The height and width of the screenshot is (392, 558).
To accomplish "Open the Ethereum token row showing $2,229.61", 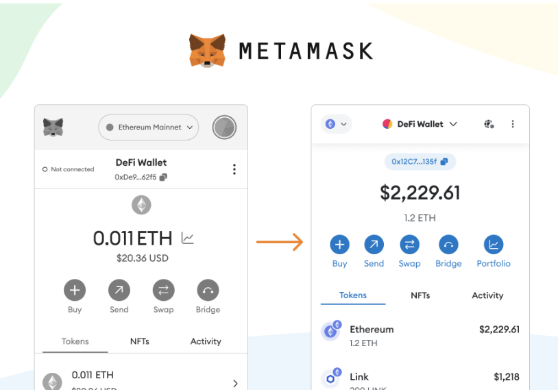I will coord(420,335).
